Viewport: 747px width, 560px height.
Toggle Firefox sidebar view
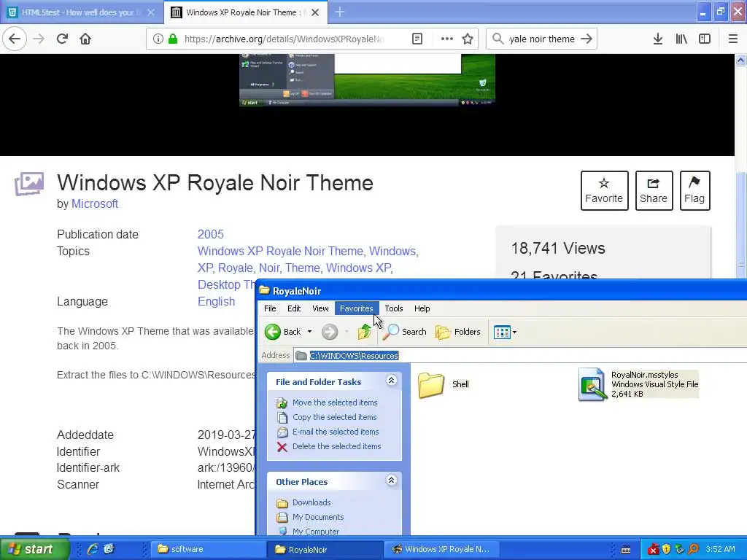(x=705, y=39)
